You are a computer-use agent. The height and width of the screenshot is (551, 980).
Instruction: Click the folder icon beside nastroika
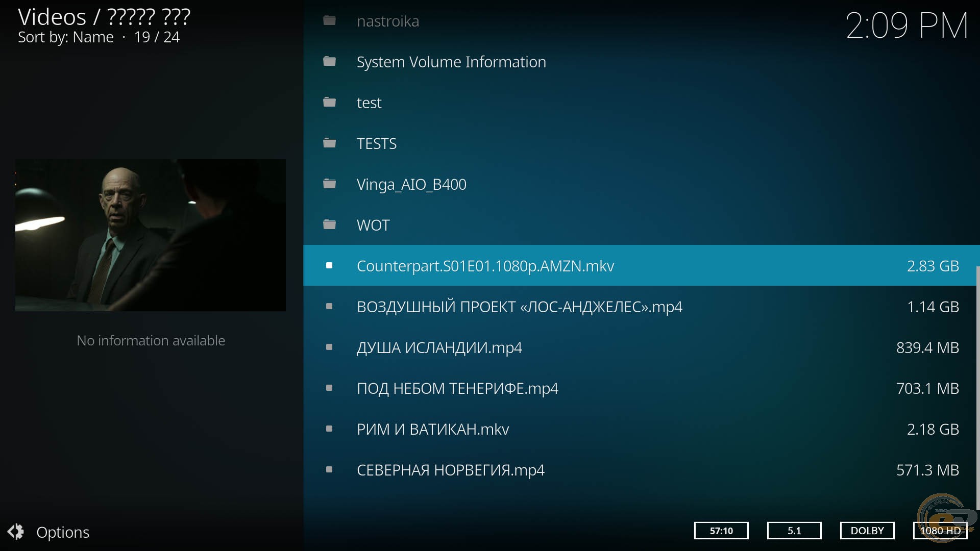330,21
